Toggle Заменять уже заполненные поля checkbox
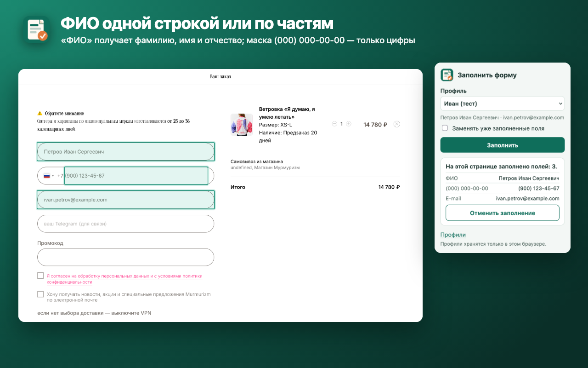 445,128
